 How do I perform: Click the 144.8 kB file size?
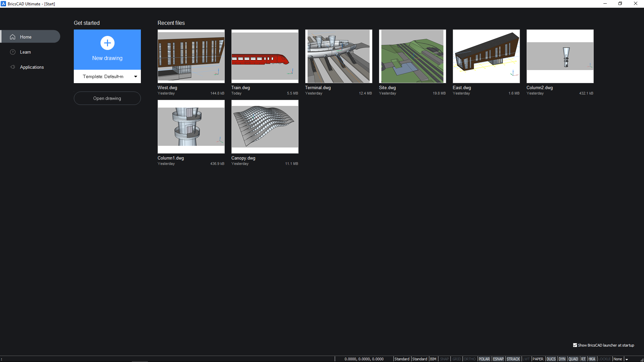(x=217, y=93)
